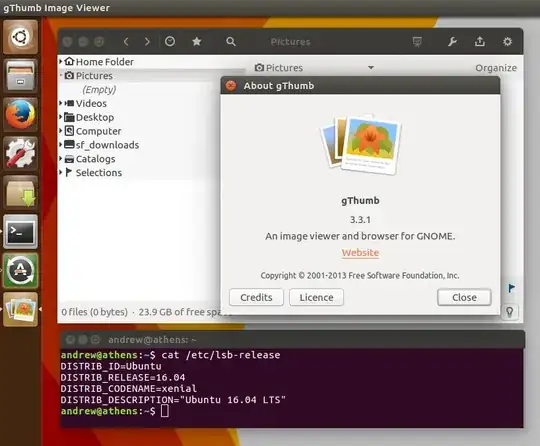
Task: Launch Firefox from the Ubuntu dock
Action: (x=20, y=114)
